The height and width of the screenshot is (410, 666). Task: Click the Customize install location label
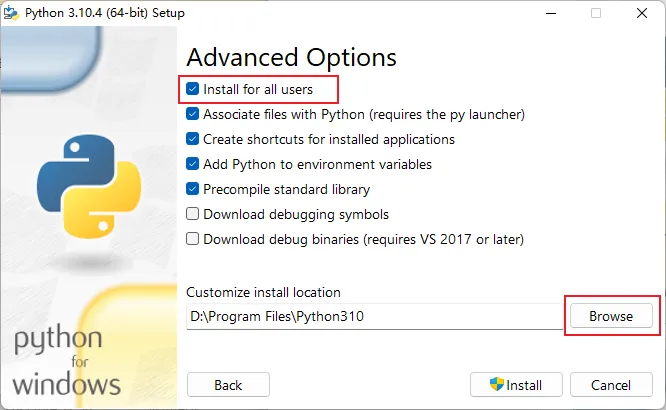point(263,292)
